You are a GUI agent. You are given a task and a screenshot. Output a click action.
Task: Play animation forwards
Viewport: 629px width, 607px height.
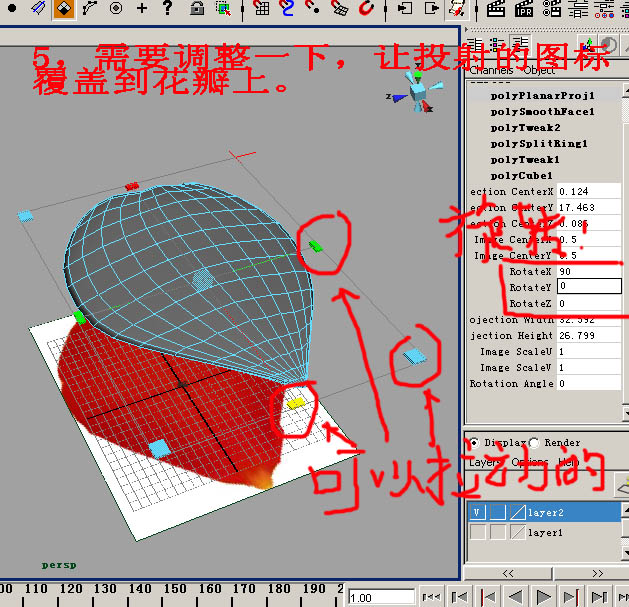click(544, 597)
